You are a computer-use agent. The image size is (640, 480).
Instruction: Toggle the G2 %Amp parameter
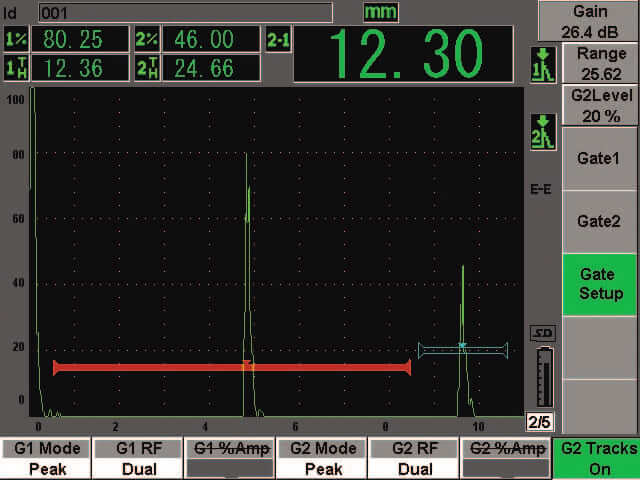tap(506, 458)
